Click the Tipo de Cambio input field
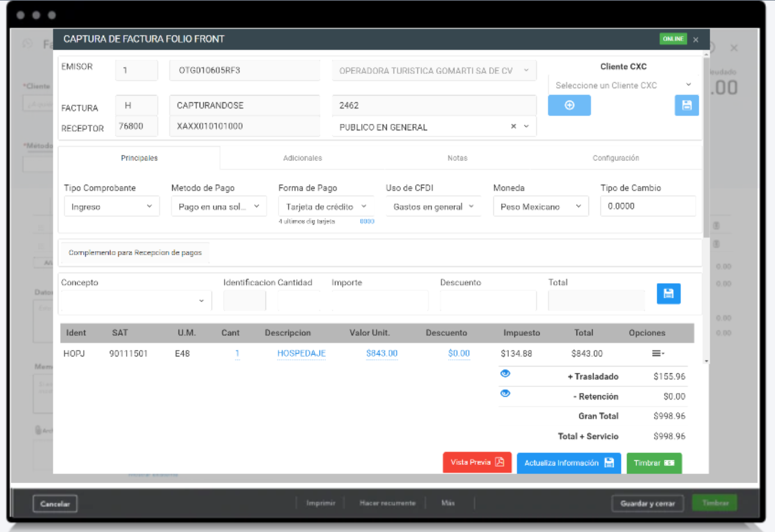The height and width of the screenshot is (532, 775). pyautogui.click(x=647, y=206)
